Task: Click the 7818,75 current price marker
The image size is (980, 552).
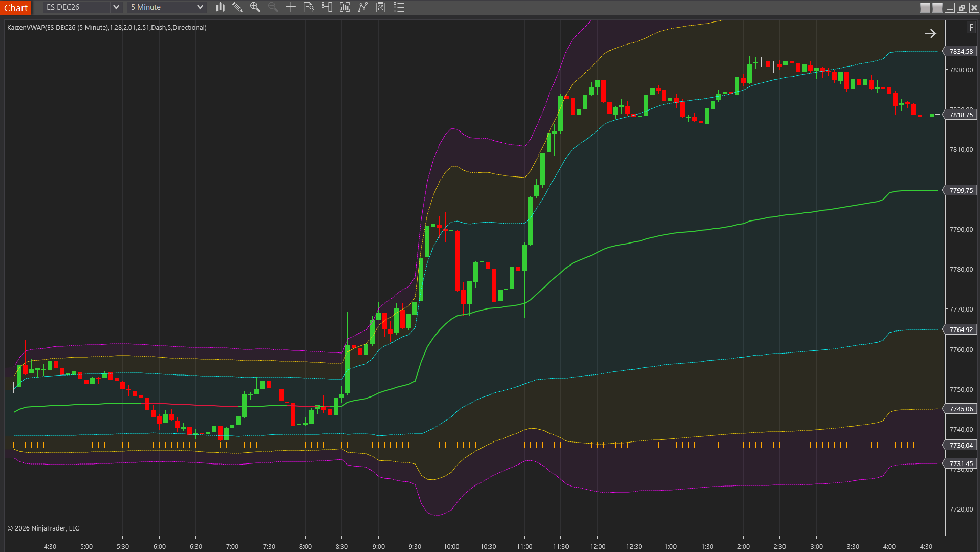Action: tap(961, 115)
